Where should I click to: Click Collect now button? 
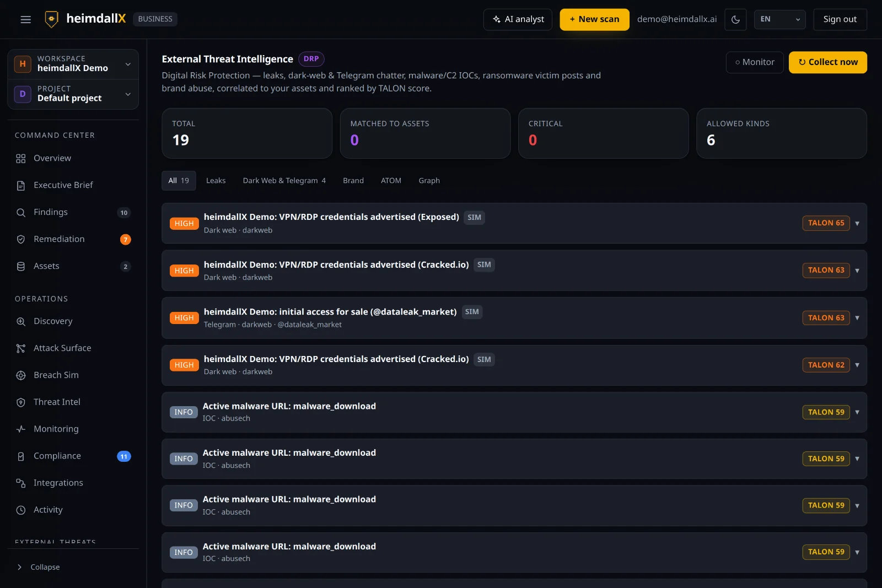click(827, 62)
